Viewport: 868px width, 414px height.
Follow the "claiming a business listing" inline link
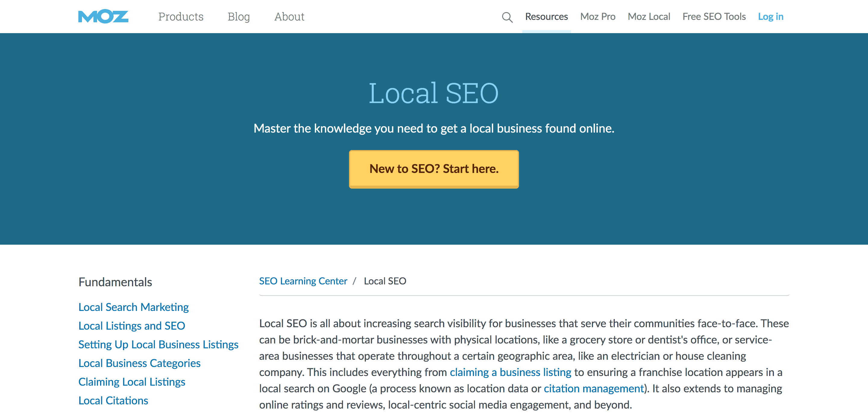click(511, 372)
